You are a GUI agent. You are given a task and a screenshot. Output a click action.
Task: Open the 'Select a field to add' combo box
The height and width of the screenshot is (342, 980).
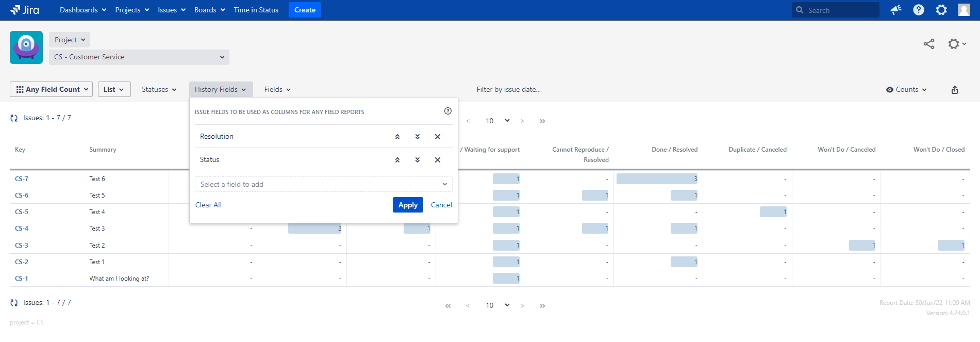pos(323,184)
